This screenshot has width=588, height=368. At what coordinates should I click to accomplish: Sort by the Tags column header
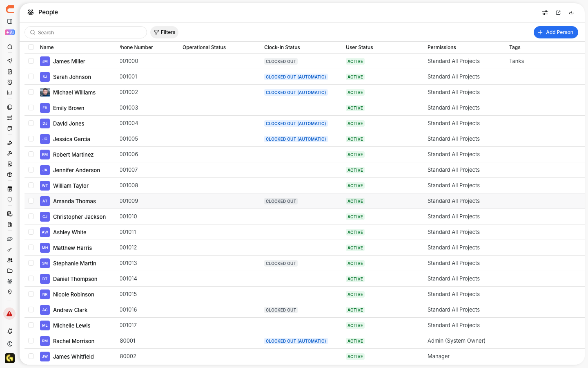click(515, 47)
